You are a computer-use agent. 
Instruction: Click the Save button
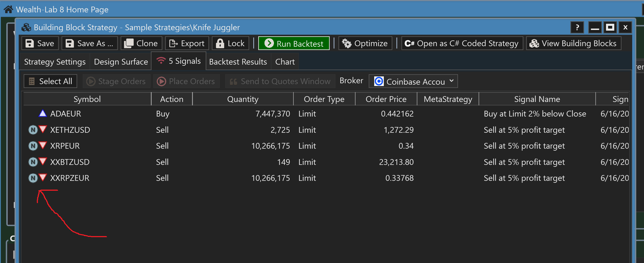[x=40, y=43]
